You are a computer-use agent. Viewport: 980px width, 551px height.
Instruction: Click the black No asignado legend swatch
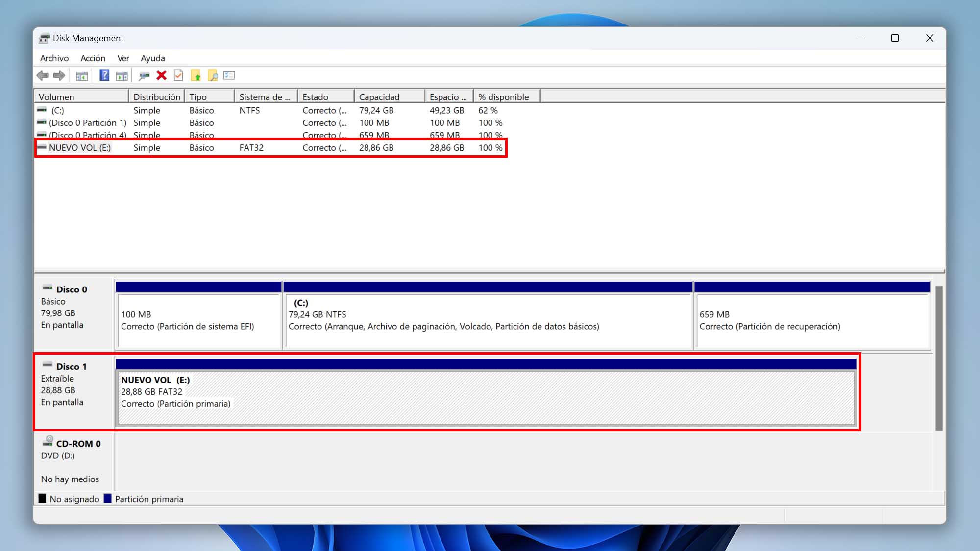tap(42, 499)
